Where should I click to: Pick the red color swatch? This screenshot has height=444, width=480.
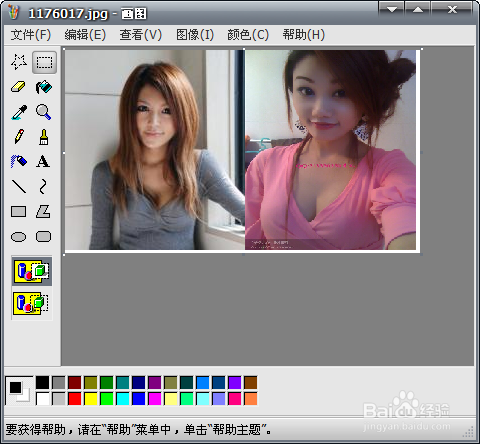tap(75, 399)
